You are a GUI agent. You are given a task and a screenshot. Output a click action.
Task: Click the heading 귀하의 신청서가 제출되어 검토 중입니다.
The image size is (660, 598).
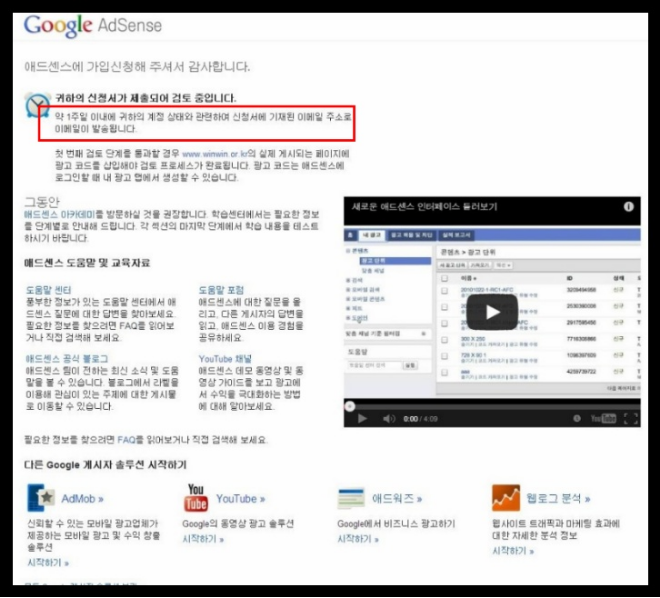(x=146, y=98)
